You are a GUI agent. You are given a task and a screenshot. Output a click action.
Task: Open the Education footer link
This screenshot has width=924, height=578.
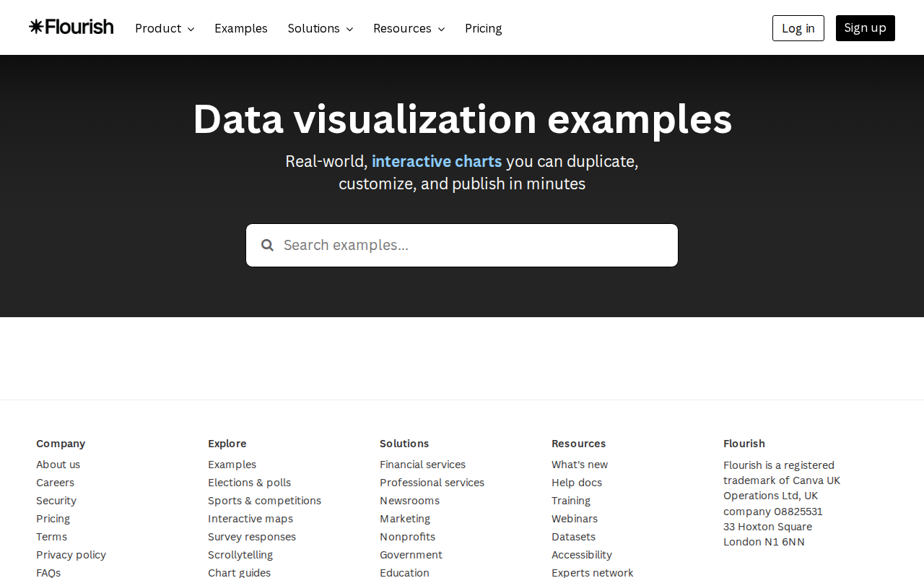click(405, 573)
